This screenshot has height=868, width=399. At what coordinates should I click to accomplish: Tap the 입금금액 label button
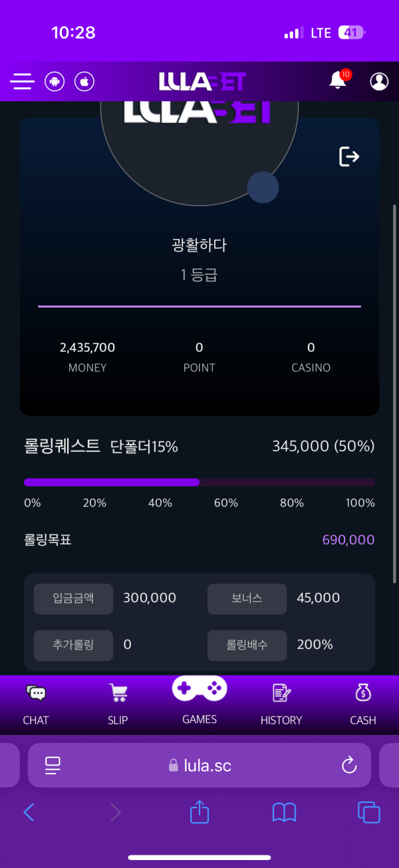pos(73,598)
